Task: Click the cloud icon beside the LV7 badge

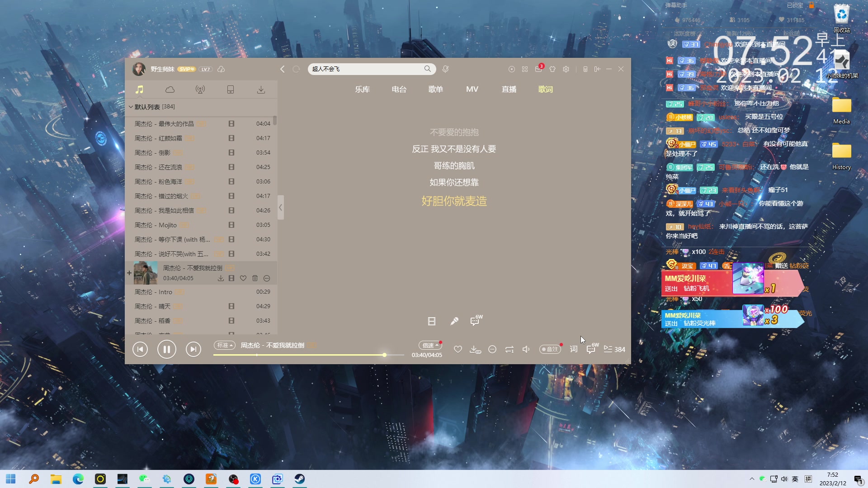Action: tap(221, 69)
